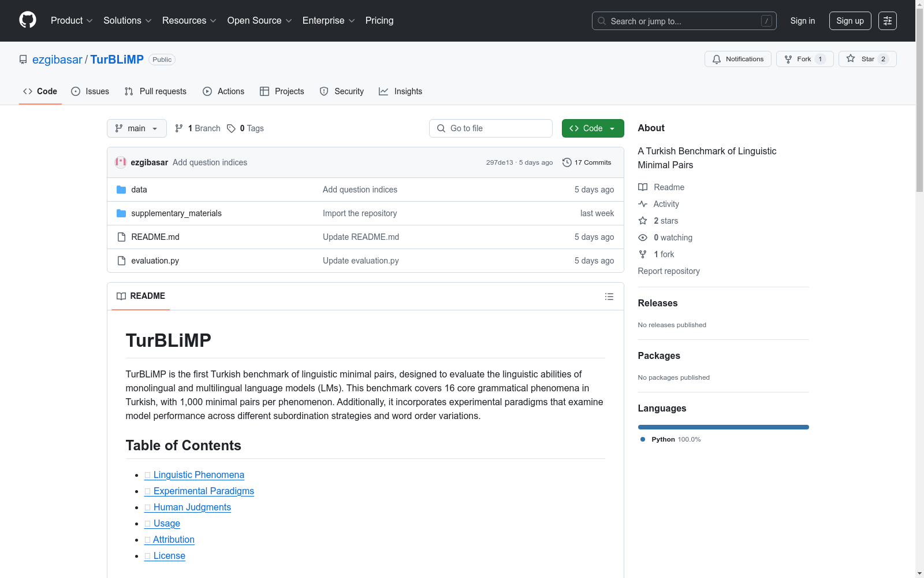Jump to Usage section

162,523
